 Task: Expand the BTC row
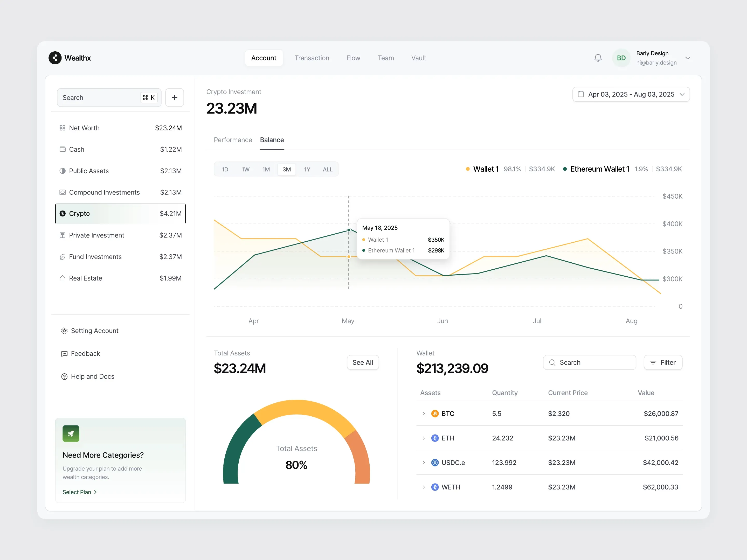424,414
